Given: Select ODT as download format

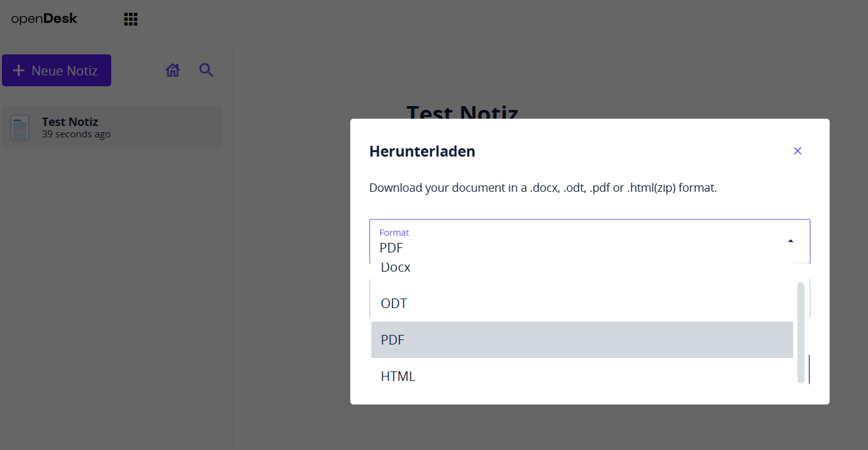Looking at the screenshot, I should point(393,303).
